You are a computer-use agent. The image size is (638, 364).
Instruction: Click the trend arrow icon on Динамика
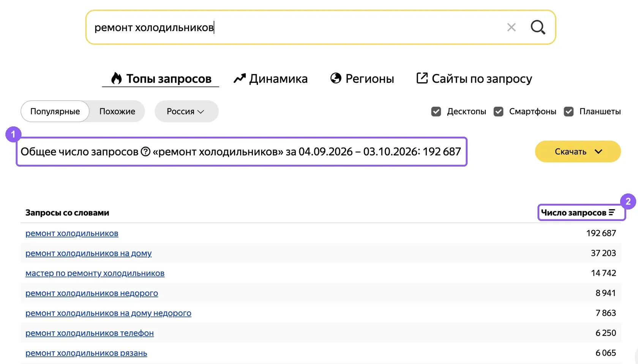point(240,78)
